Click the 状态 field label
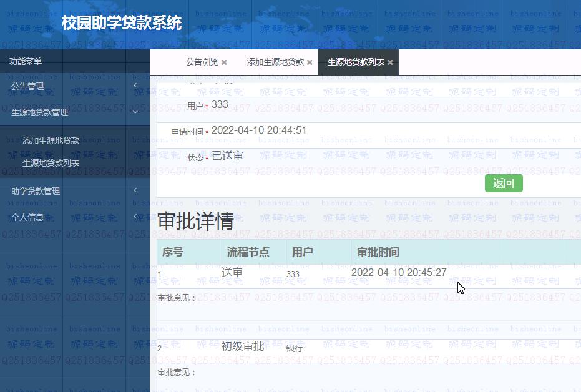581x392 pixels. click(x=195, y=157)
